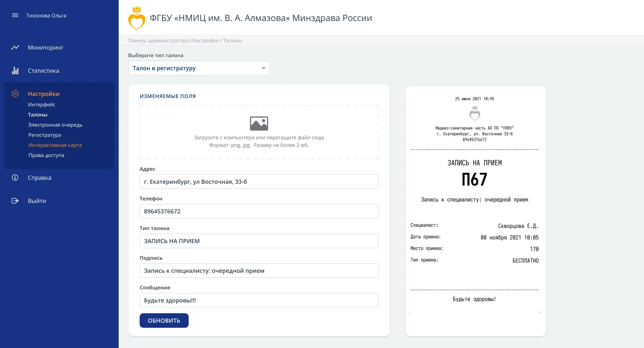Open the Справка page
The width and height of the screenshot is (644, 348).
(39, 178)
